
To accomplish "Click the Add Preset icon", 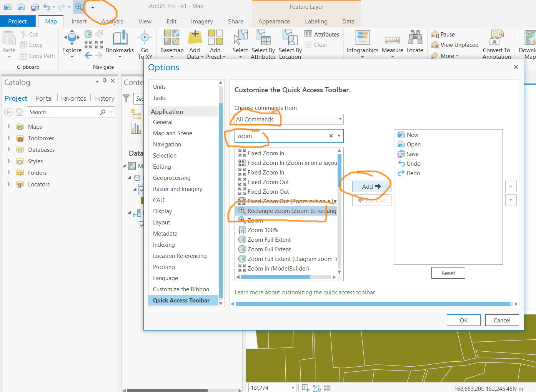I will click(215, 37).
